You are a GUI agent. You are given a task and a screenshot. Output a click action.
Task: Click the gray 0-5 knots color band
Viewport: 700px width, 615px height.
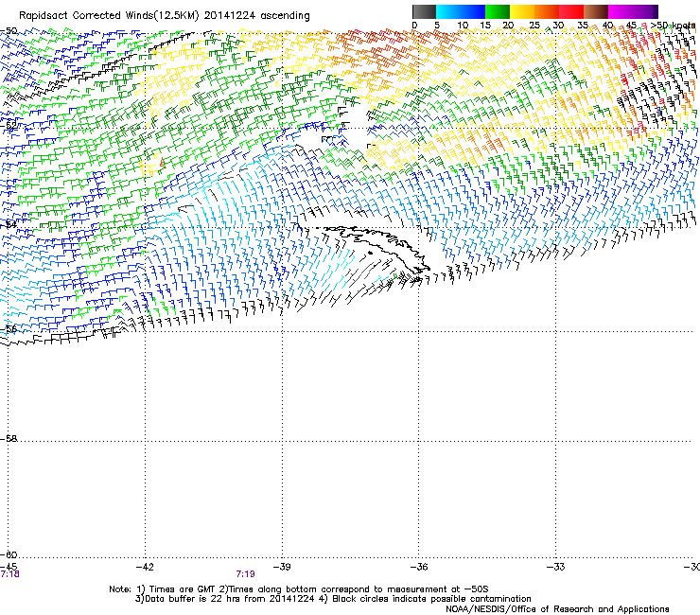[x=424, y=11]
